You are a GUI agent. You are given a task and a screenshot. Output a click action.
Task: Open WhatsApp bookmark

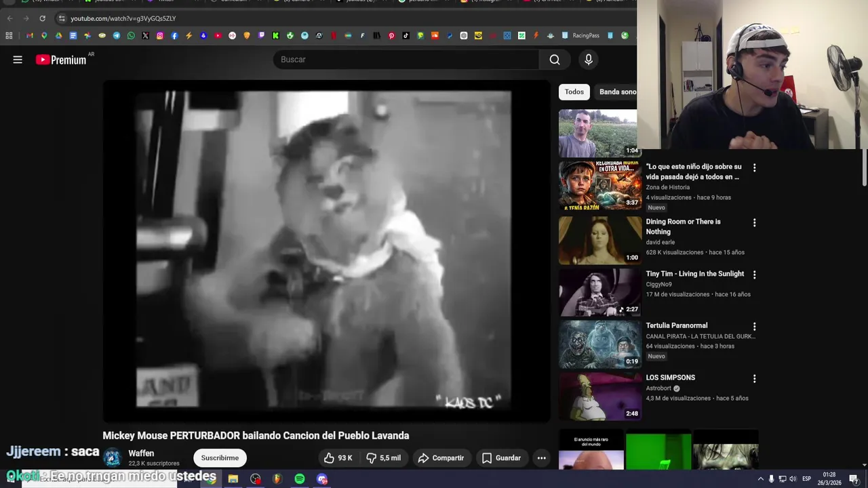131,35
